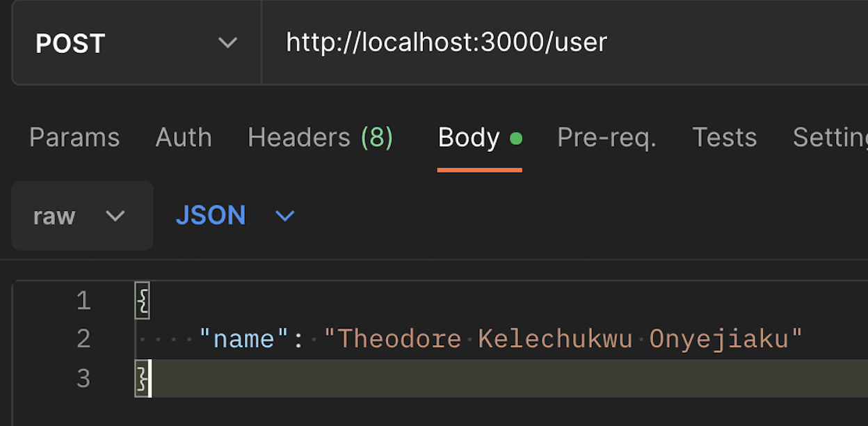Click line number 2 in the gutter

tap(83, 339)
